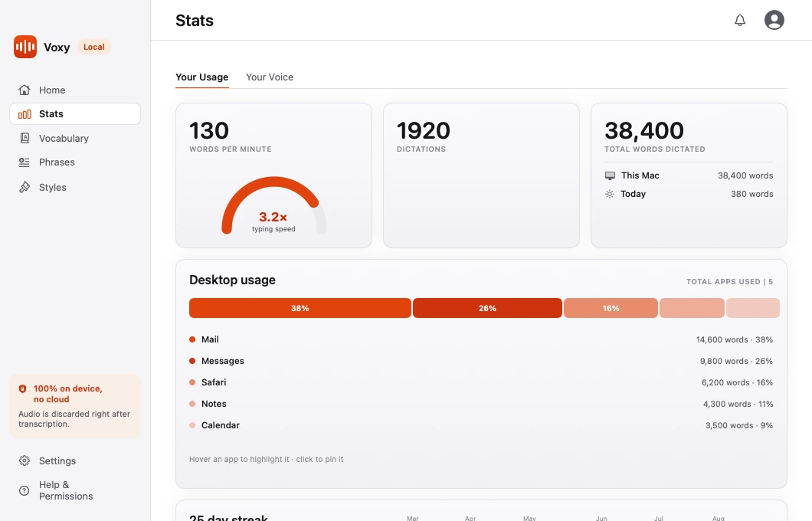Open Phrases in the sidebar

coord(75,162)
